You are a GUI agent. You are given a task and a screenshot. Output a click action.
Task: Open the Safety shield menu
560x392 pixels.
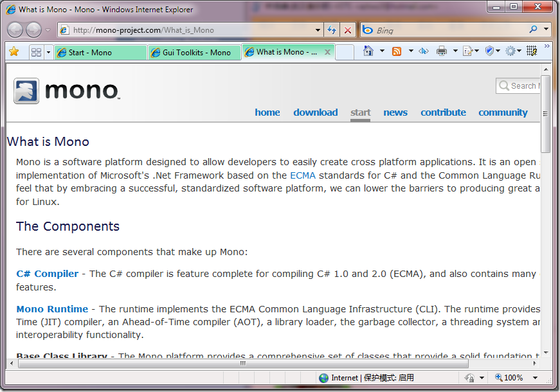click(x=492, y=51)
